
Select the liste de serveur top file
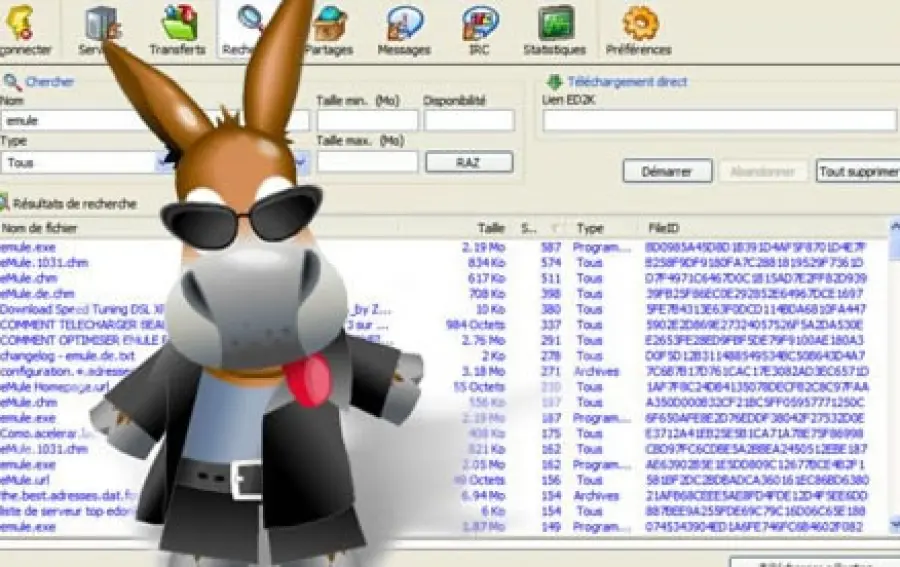(67, 511)
